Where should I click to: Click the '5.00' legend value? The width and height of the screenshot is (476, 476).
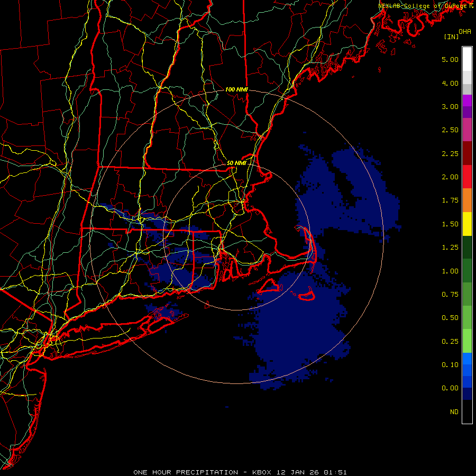(x=450, y=59)
